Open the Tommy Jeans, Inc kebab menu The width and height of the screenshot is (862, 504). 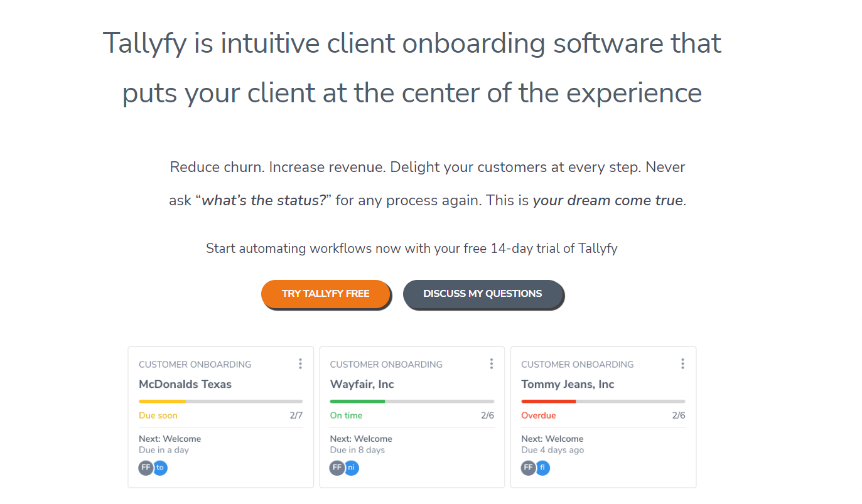tap(682, 364)
